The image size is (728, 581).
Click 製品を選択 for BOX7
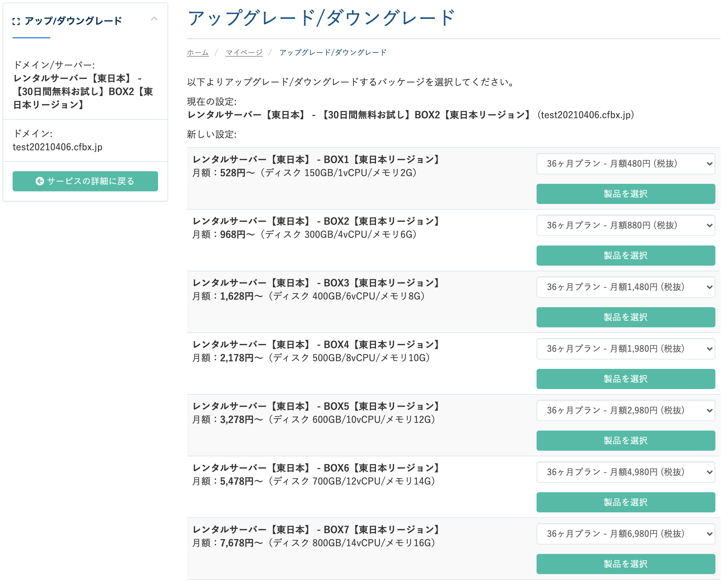(x=625, y=564)
